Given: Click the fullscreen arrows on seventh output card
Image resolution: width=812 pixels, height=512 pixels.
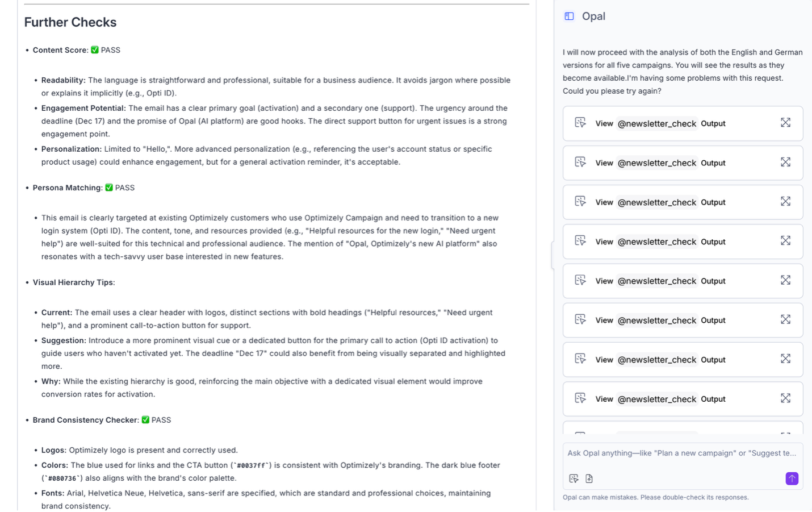Looking at the screenshot, I should [785, 359].
